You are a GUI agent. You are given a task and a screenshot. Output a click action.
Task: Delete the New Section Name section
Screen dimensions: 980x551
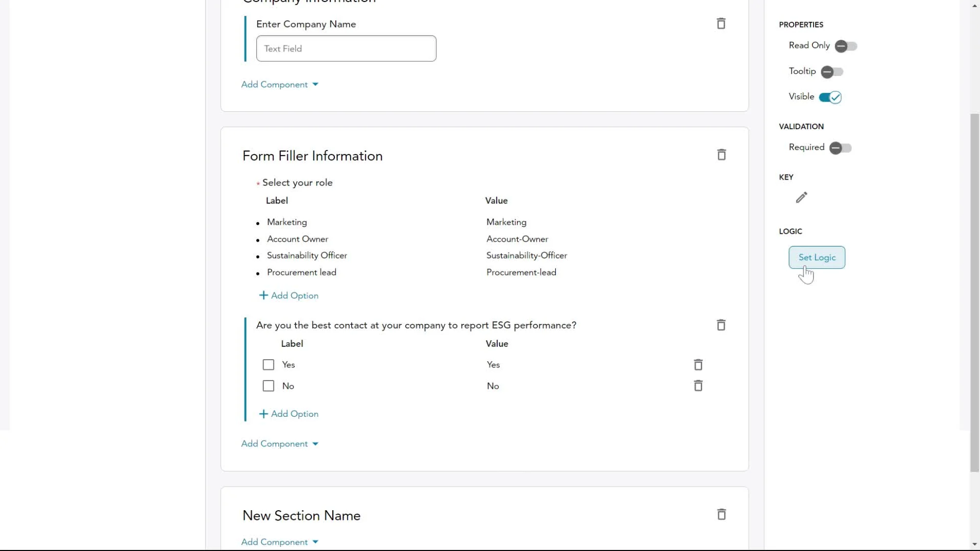(721, 514)
